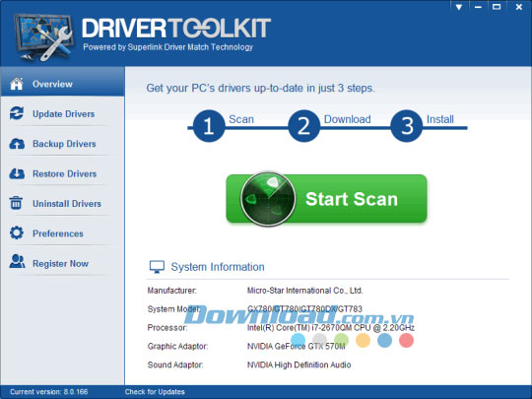532x399 pixels.
Task: Go to the Backup Drivers label
Action: click(x=64, y=144)
